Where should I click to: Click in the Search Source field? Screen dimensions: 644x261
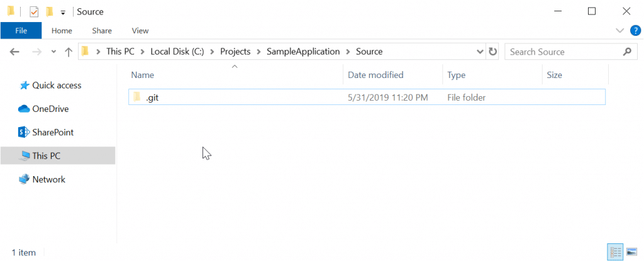pos(563,52)
